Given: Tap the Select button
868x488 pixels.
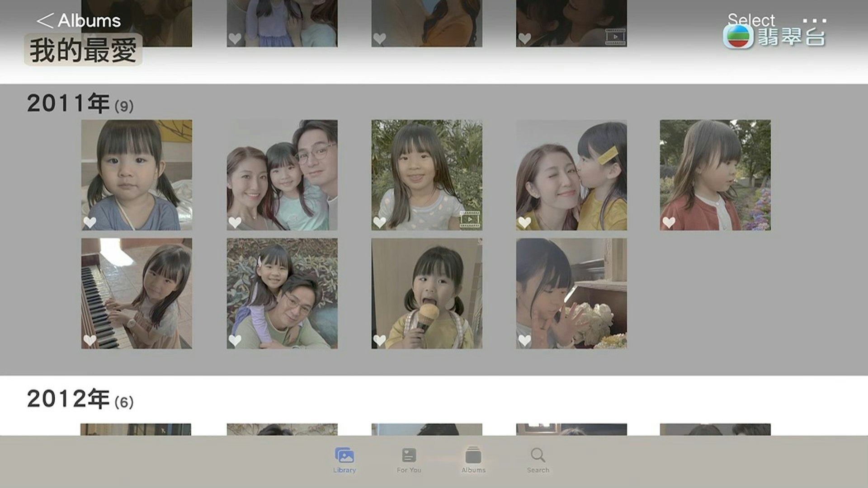Looking at the screenshot, I should coord(750,20).
